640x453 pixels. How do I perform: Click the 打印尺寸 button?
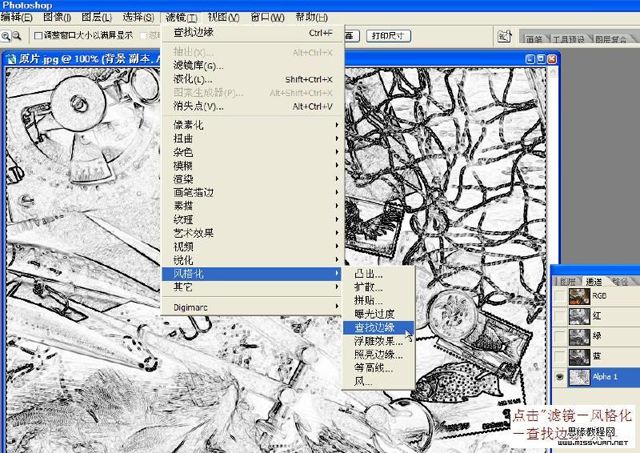pyautogui.click(x=388, y=36)
